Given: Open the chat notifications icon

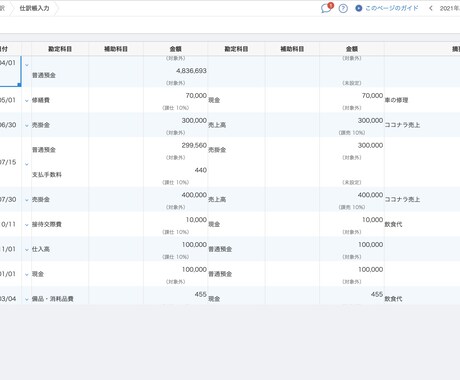Looking at the screenshot, I should (x=326, y=8).
